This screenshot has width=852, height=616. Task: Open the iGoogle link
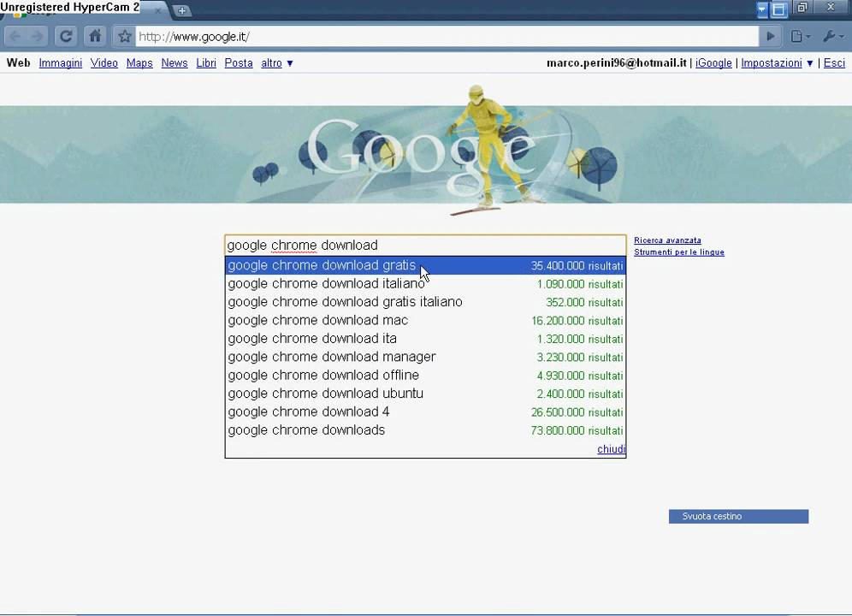(x=713, y=63)
